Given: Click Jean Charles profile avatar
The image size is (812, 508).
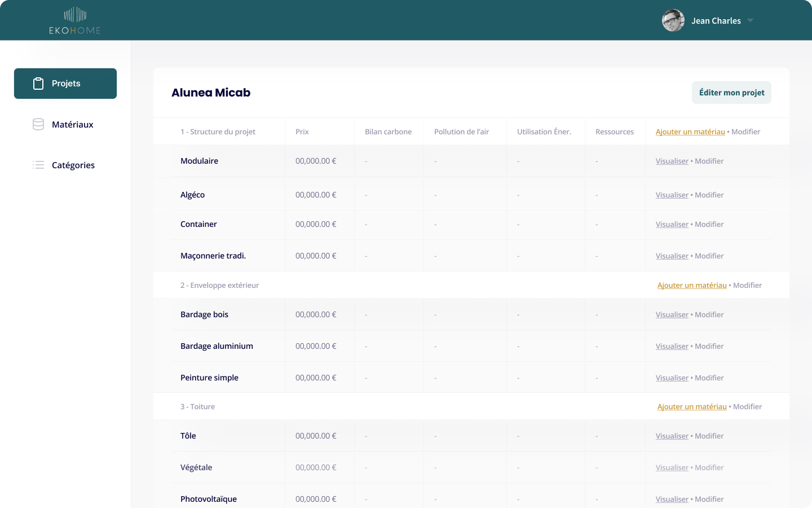Looking at the screenshot, I should 673,21.
